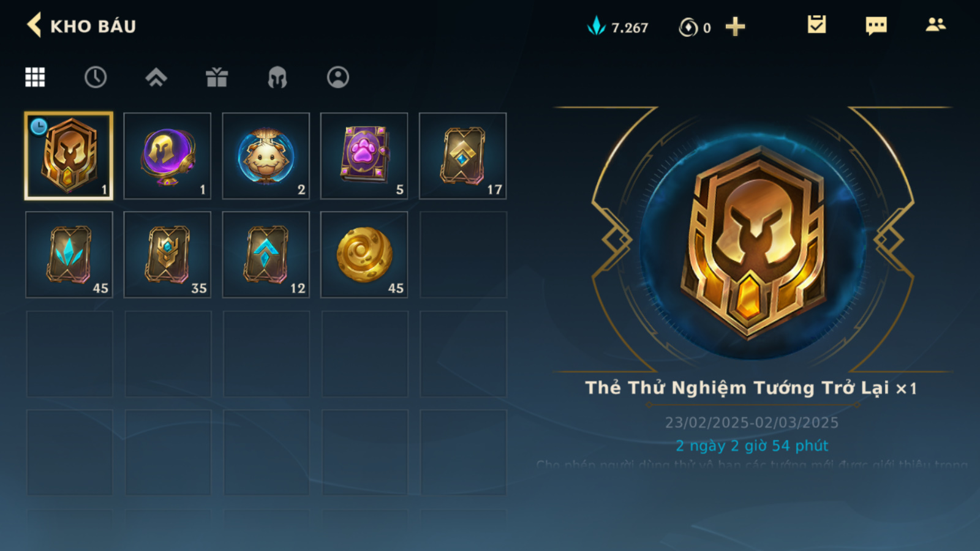Select the all items grid filter
Image resolution: width=980 pixels, height=551 pixels.
[35, 77]
